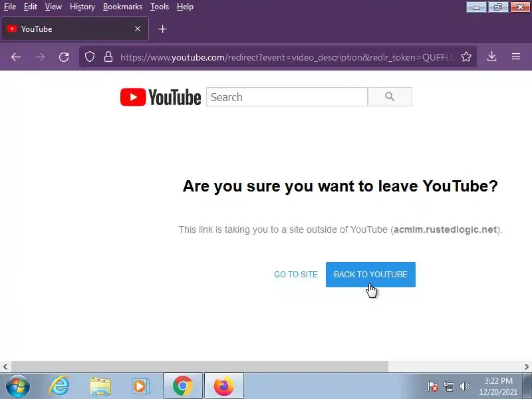Open the volume speaker tray icon
The image size is (532, 399).
(x=464, y=386)
